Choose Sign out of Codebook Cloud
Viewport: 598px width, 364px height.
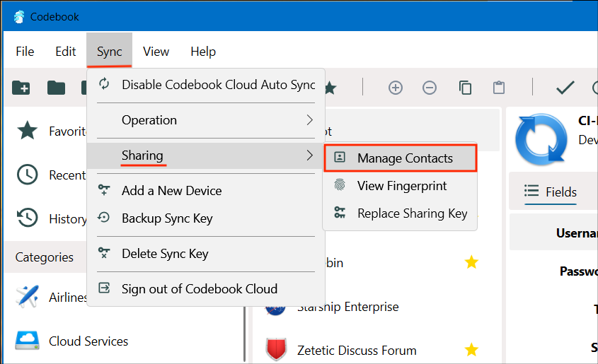[206, 289]
